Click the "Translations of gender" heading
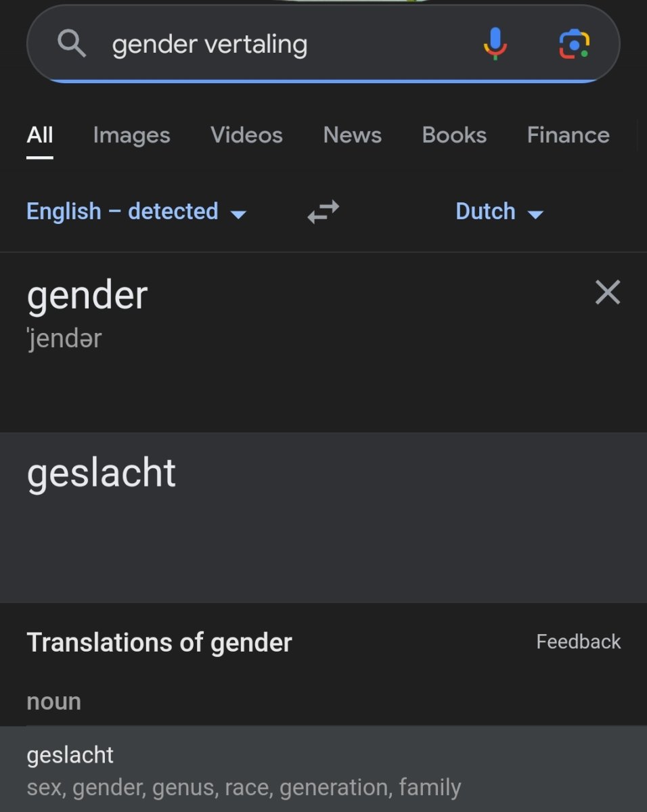 click(x=159, y=642)
